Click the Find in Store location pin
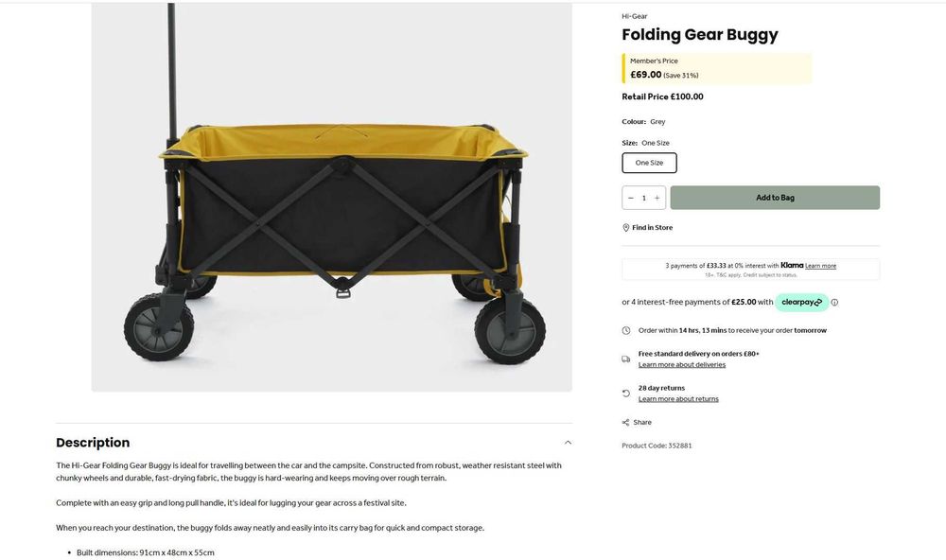 click(626, 228)
